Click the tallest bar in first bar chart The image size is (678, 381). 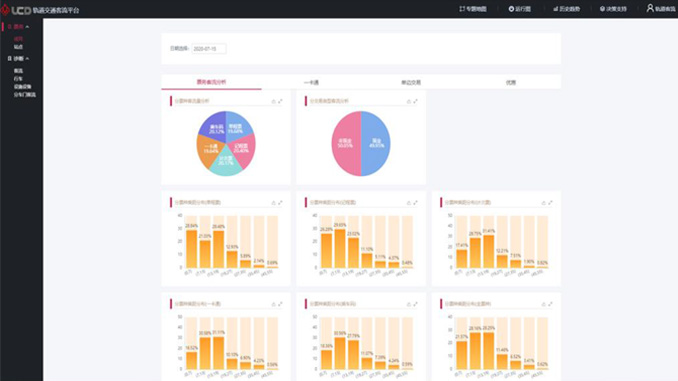point(192,249)
